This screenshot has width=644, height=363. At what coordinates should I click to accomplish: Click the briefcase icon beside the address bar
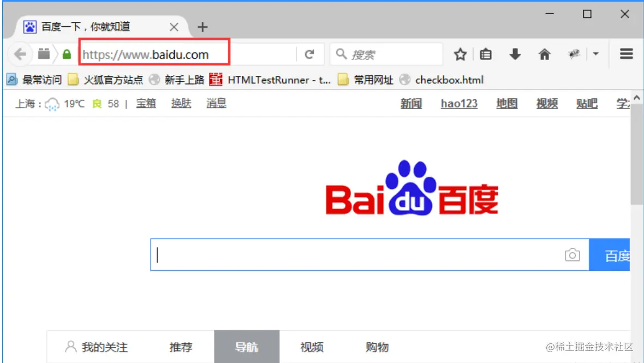[44, 54]
